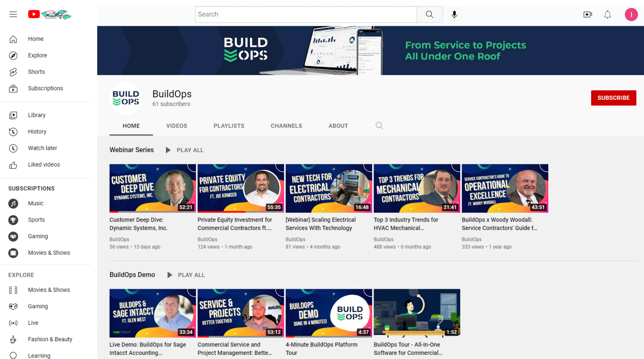Switch to the ABOUT tab
Screen dimensions: 644x359
tap(338, 126)
